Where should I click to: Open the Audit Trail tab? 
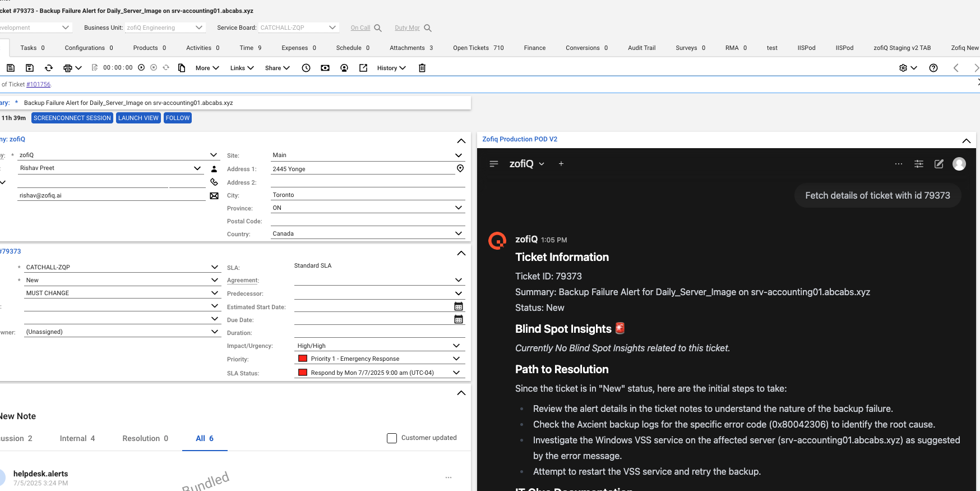[642, 48]
